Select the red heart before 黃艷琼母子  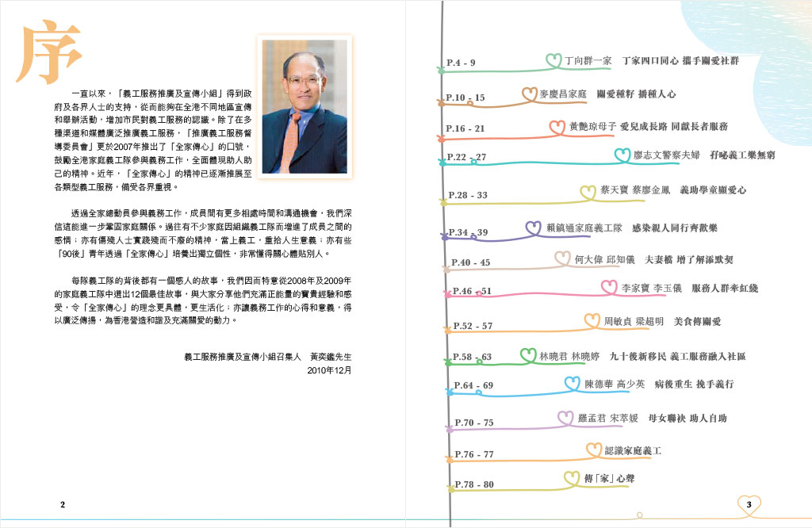pos(557,126)
